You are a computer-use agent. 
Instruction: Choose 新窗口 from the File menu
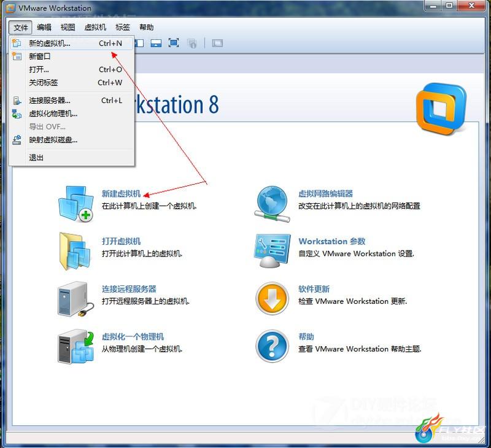(x=72, y=56)
